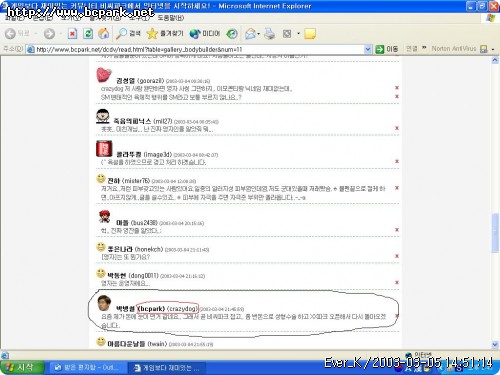The height and width of the screenshot is (375, 500).
Task: Open the Help (도움말) menu
Action: click(170, 18)
